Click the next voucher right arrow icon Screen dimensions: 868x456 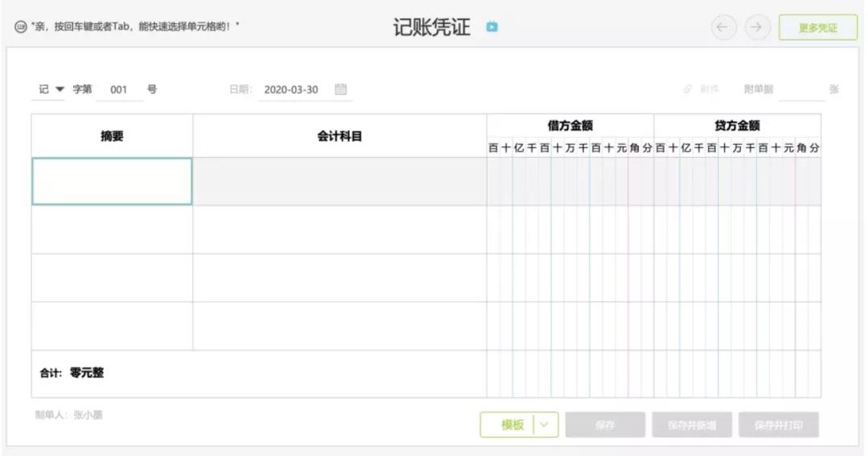756,27
